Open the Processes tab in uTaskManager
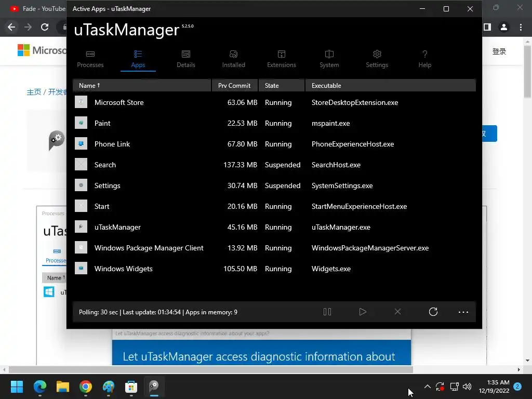Screen dimensions: 532x399 [90, 59]
